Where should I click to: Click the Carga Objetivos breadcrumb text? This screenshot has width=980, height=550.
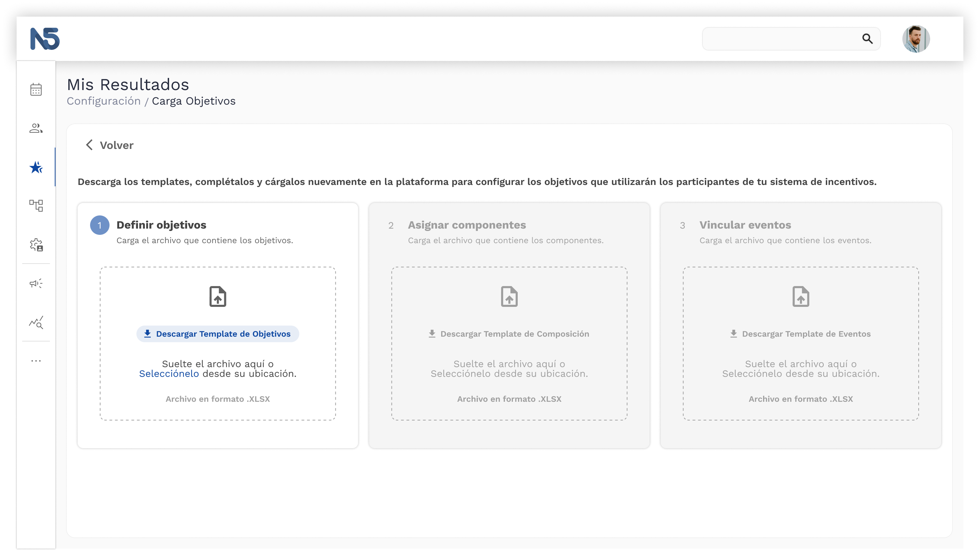pos(194,101)
